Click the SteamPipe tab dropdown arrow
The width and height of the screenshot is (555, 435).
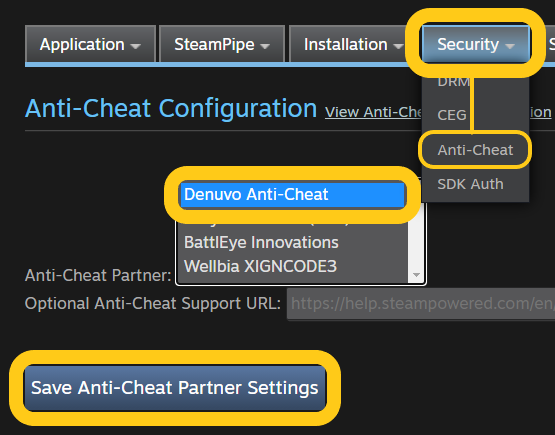[x=265, y=46]
